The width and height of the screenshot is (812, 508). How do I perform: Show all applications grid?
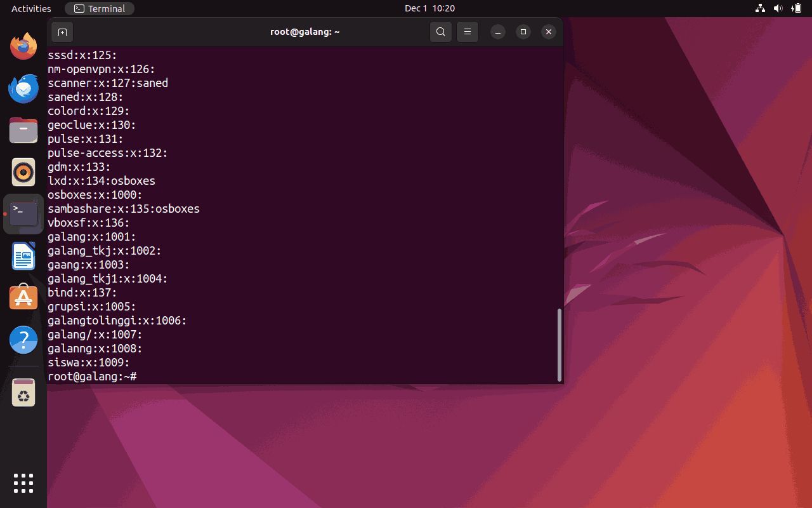(x=23, y=483)
